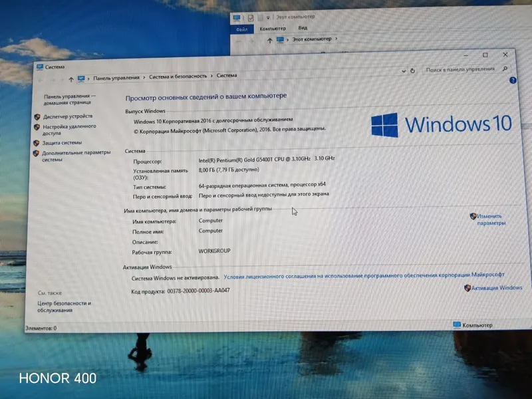Viewport: 532px width, 399px height.
Task: Click Система window title icon
Action: pyautogui.click(x=40, y=67)
